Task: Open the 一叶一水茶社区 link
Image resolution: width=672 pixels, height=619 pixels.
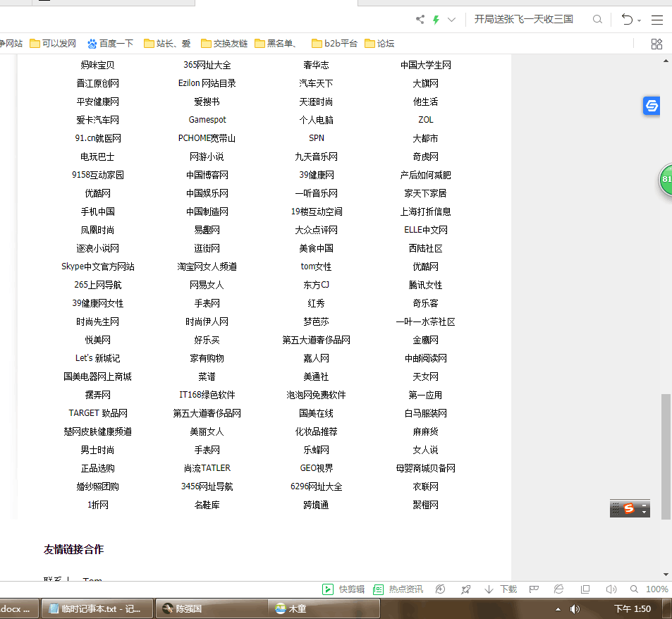Action: (426, 321)
